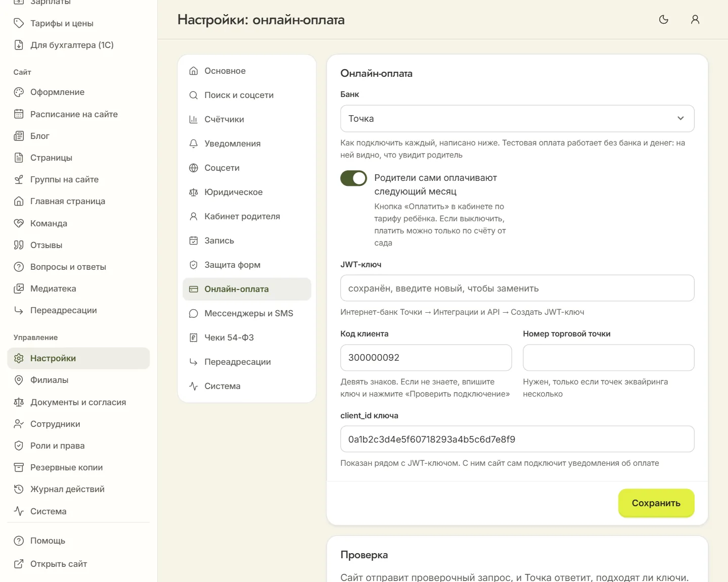The image size is (728, 582).
Task: Click the person-check icon beside Сотрудники
Action: point(19,424)
